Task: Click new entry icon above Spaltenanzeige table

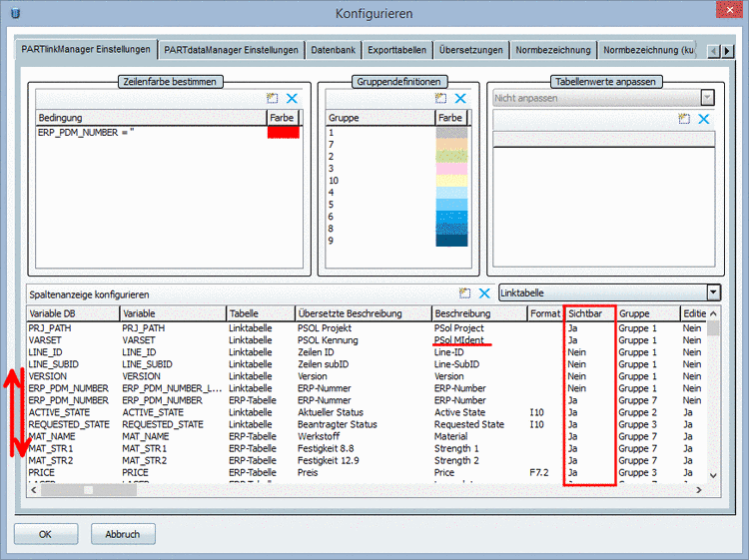Action: (464, 293)
